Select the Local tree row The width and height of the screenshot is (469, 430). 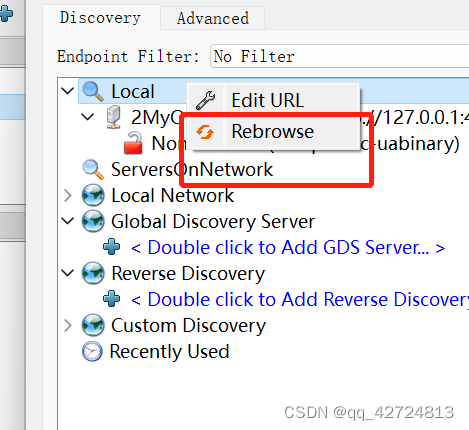[x=273, y=91]
